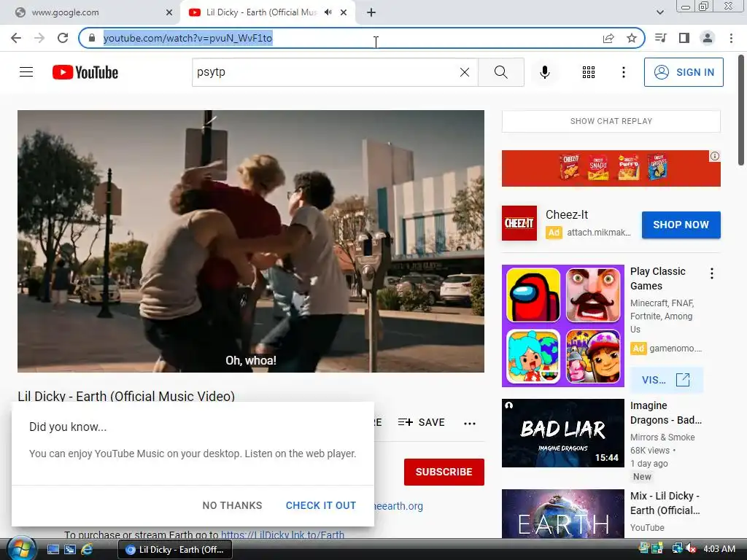Bookmark this page with the star icon

click(x=632, y=38)
